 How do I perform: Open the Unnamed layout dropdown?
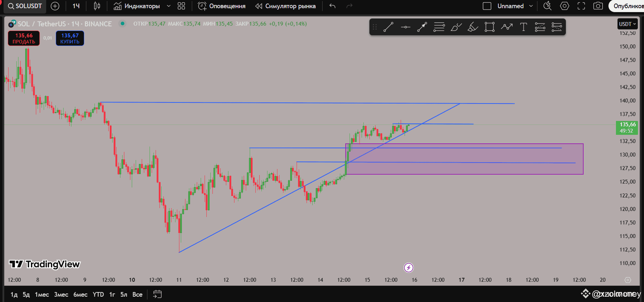(515, 6)
